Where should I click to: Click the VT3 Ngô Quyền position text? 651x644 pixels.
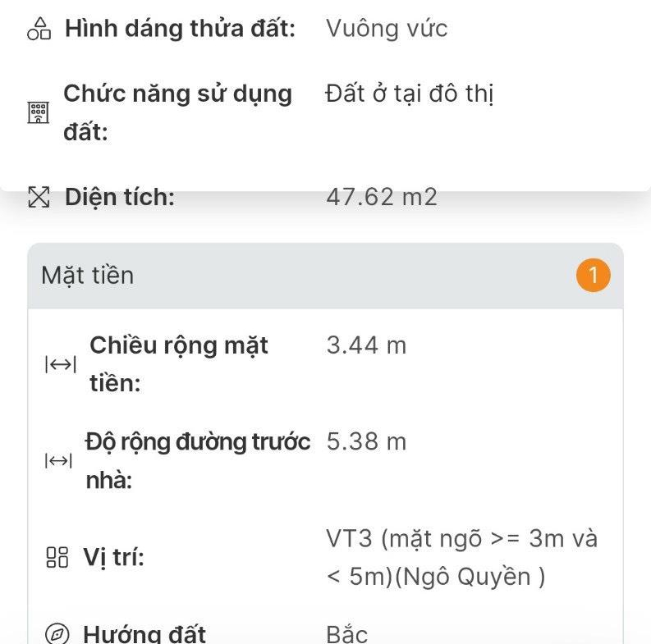[461, 558]
